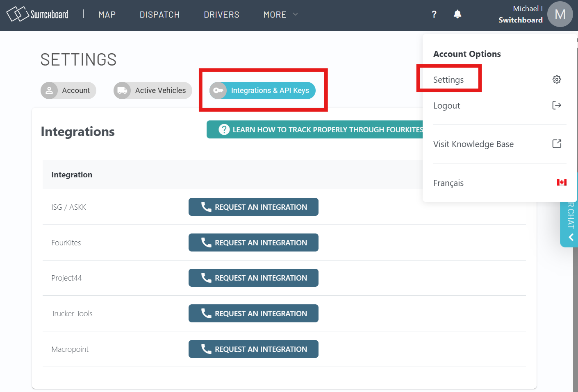578x392 pixels.
Task: Go to DISPATCH
Action: 160,15
